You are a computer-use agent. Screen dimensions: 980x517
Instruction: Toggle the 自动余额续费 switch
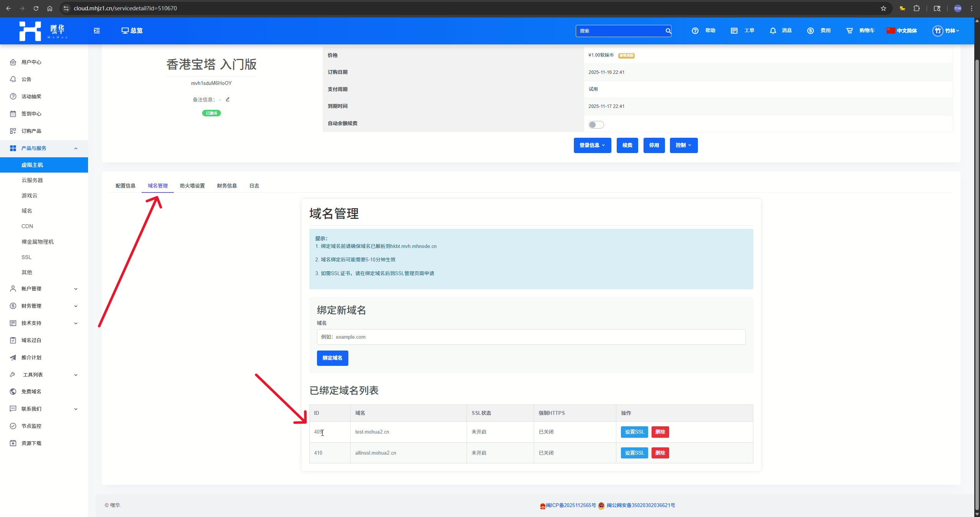(x=596, y=125)
